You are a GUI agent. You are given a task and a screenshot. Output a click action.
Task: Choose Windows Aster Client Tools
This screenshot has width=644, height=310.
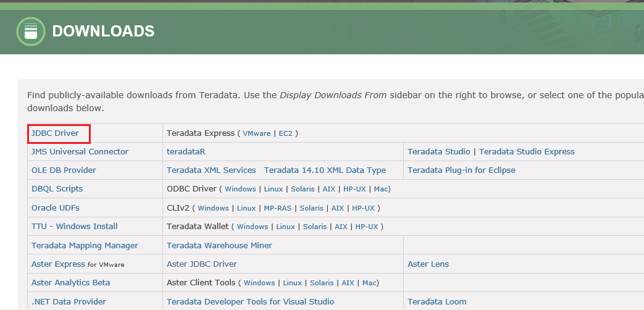(259, 283)
